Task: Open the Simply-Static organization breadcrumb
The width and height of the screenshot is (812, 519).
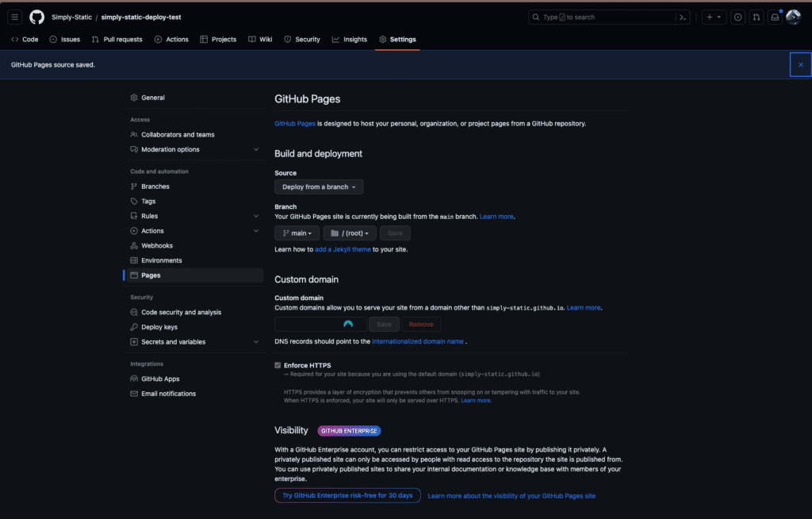Action: [71, 17]
